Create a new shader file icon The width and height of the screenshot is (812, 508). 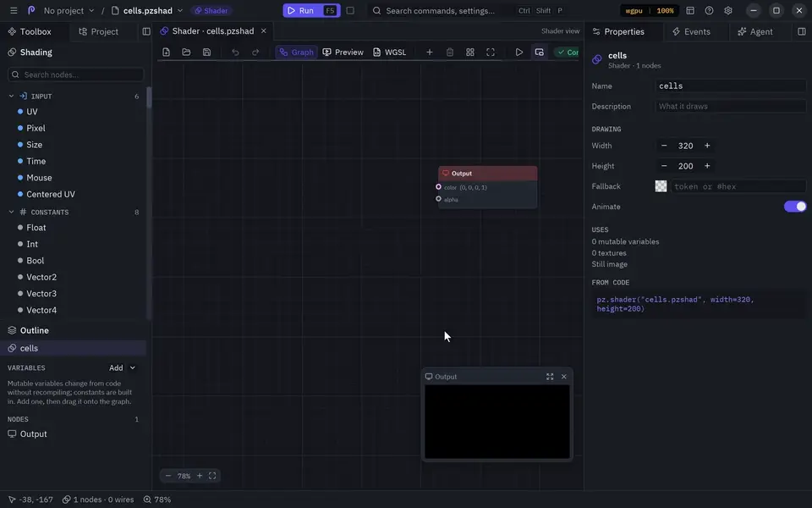[x=167, y=52]
